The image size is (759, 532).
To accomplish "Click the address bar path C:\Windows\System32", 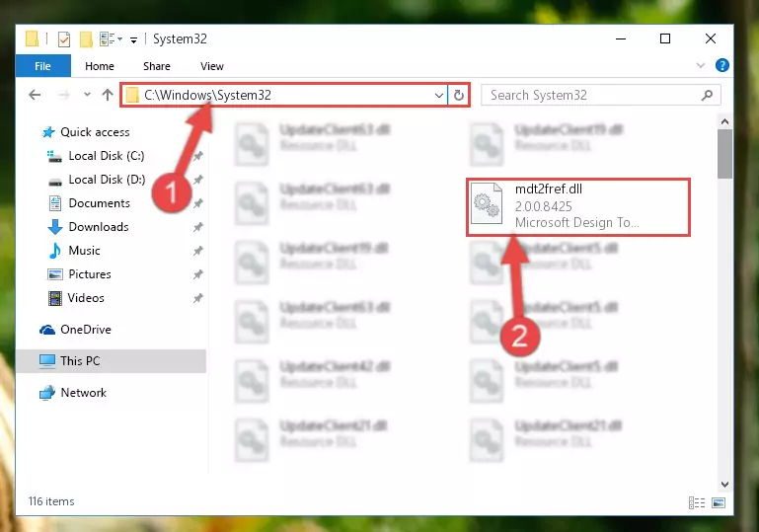I will point(207,95).
